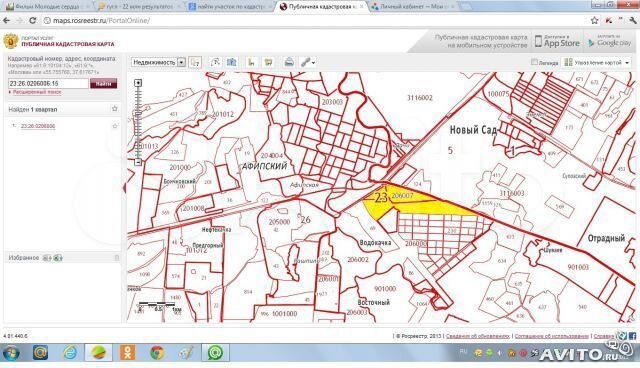
Task: Click the cadastral number search field
Action: tap(48, 83)
